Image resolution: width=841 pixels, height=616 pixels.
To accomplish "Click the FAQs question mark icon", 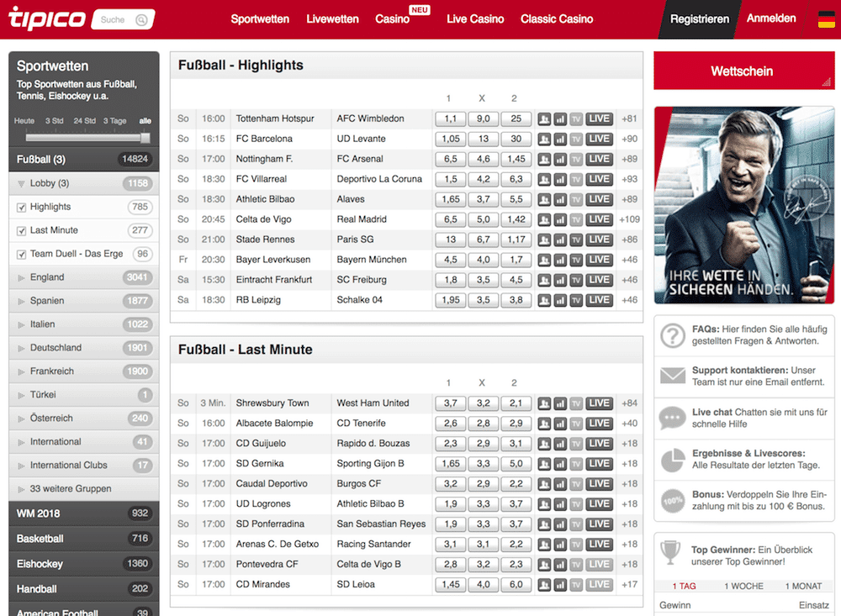I will click(x=672, y=335).
